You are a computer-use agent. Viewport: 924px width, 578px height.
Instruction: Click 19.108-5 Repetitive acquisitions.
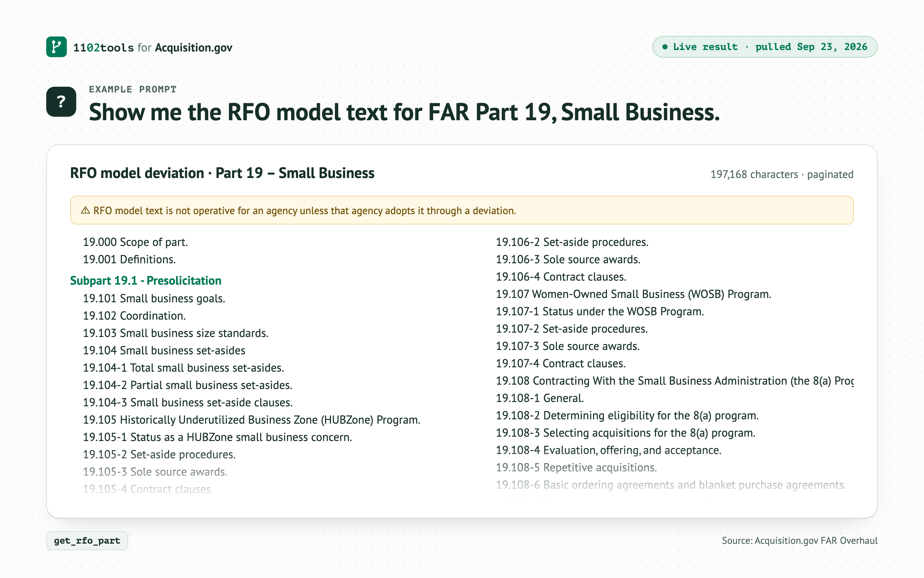coord(576,468)
